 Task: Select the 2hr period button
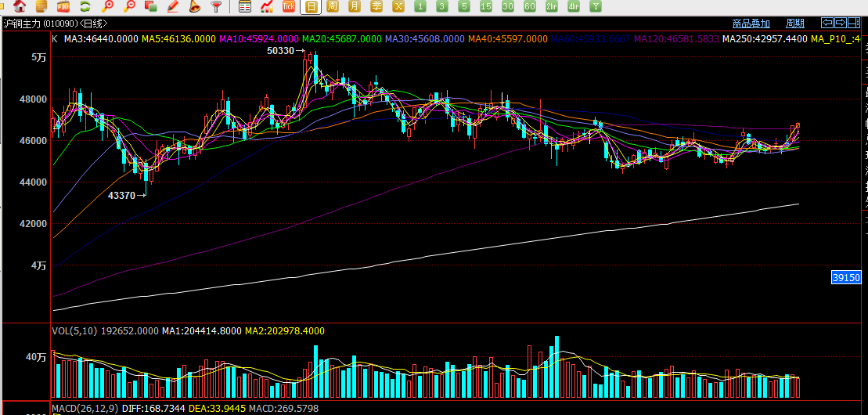pos(552,6)
